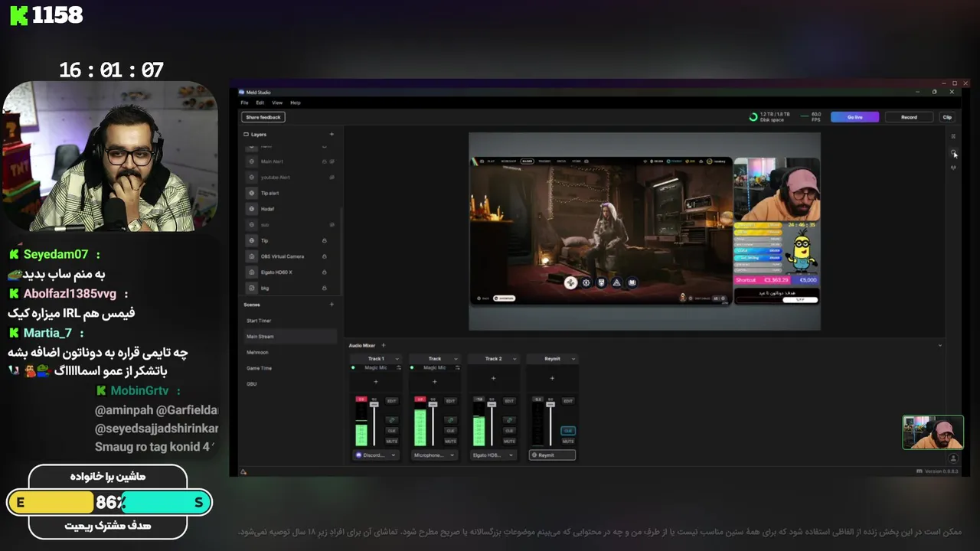Image resolution: width=980 pixels, height=551 pixels.
Task: Click EDIT on the Reymit track
Action: (568, 401)
